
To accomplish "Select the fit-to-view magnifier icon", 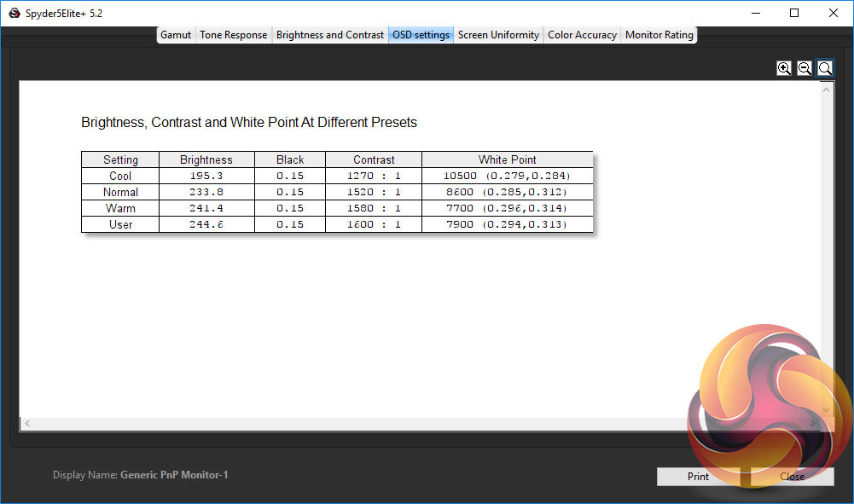I will point(825,68).
